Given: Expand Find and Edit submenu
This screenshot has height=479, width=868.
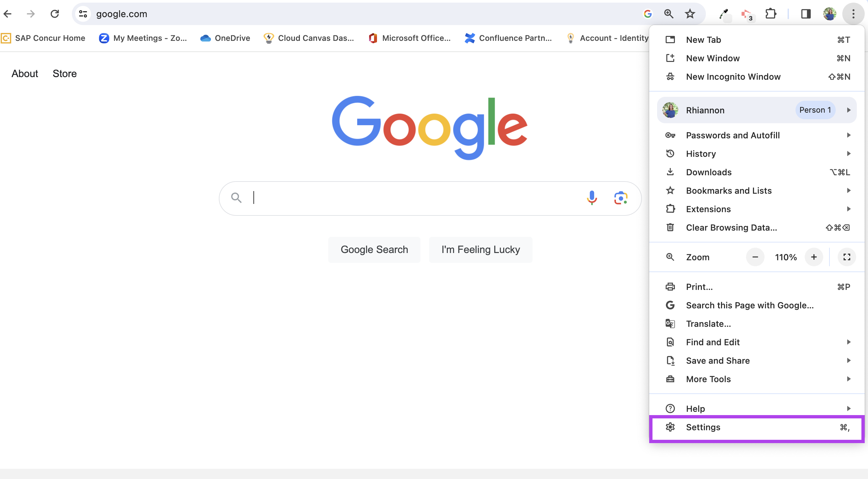Looking at the screenshot, I should click(x=757, y=342).
